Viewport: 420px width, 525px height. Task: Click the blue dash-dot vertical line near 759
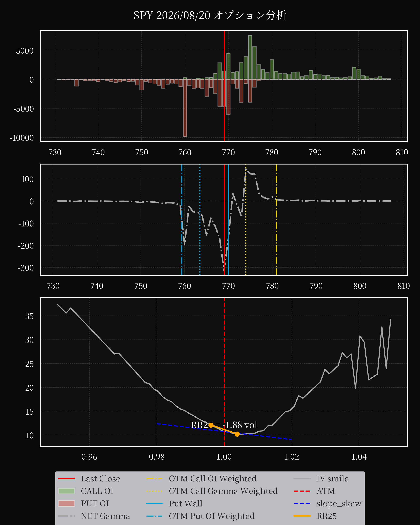(182, 220)
